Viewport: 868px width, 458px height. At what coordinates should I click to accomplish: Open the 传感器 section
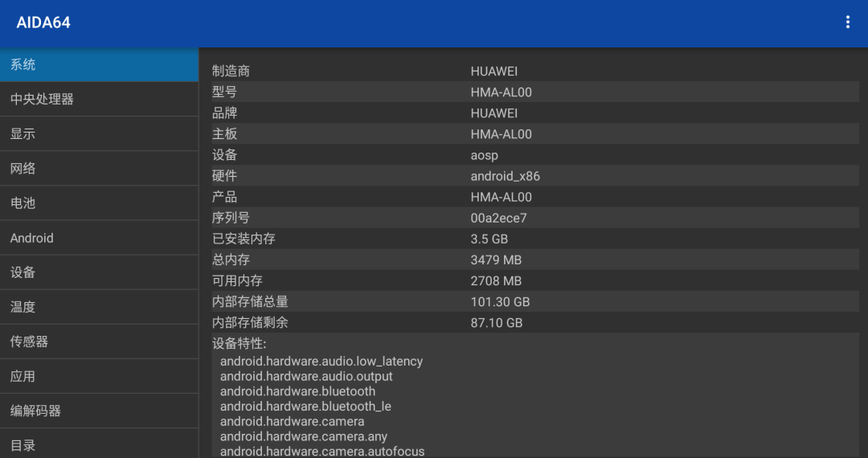point(99,341)
